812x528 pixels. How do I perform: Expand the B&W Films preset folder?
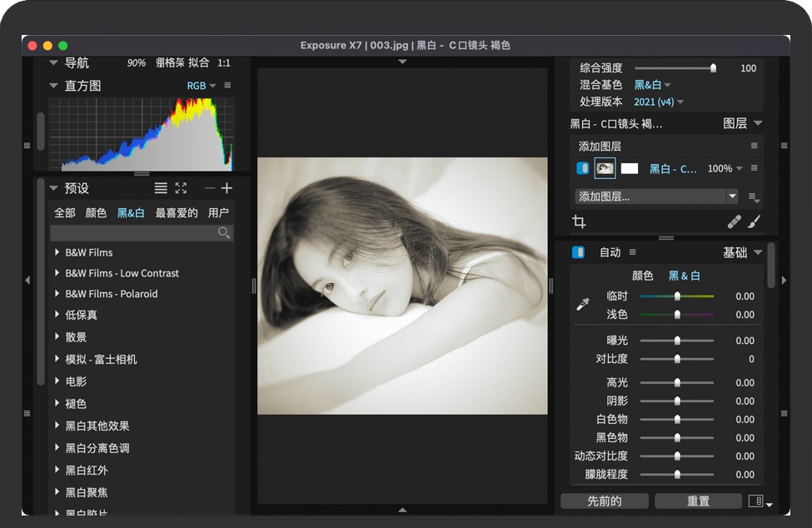[57, 252]
